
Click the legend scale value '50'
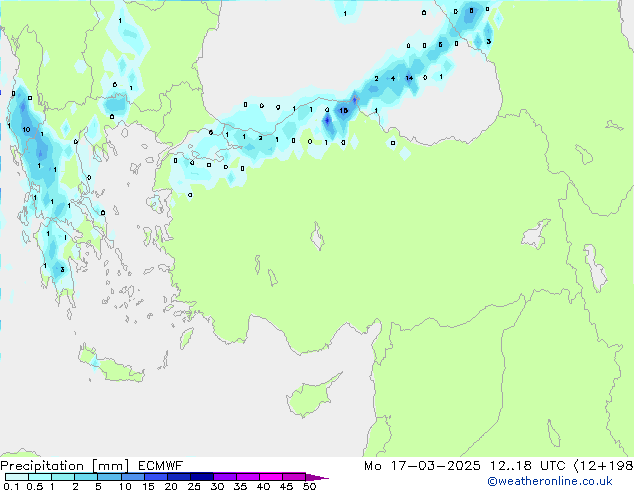(309, 486)
